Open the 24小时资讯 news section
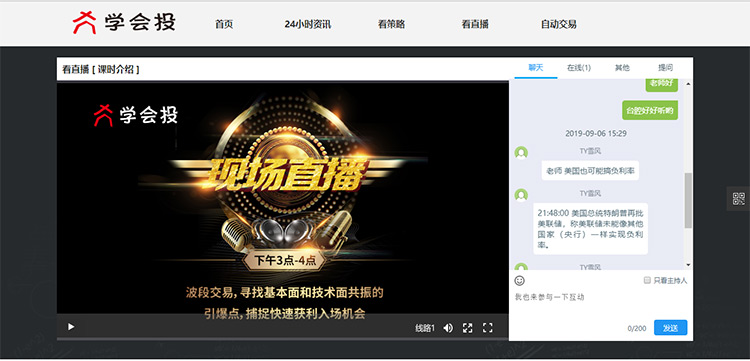Viewport: 750px width, 361px height. coord(308,24)
